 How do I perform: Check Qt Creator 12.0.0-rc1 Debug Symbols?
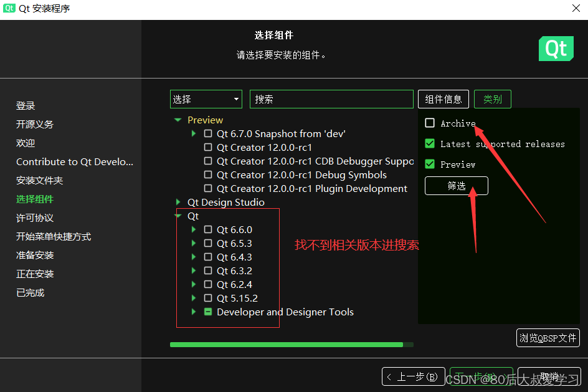click(208, 174)
